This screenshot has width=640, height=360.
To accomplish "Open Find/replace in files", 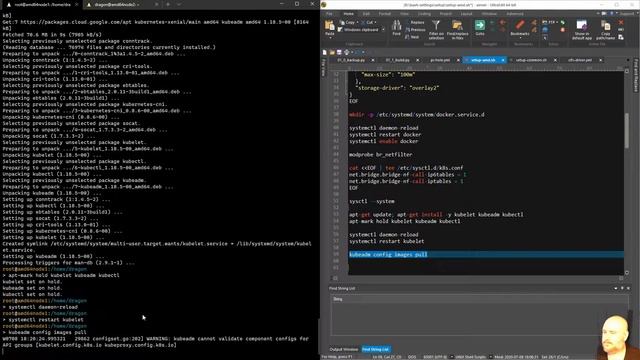I will pyautogui.click(x=457, y=29).
